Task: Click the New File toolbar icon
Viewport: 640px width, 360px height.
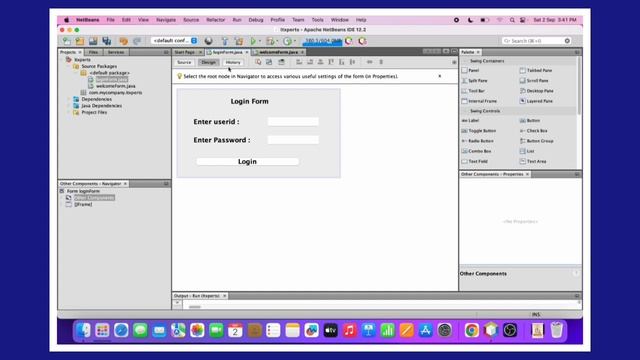Action: (66, 41)
